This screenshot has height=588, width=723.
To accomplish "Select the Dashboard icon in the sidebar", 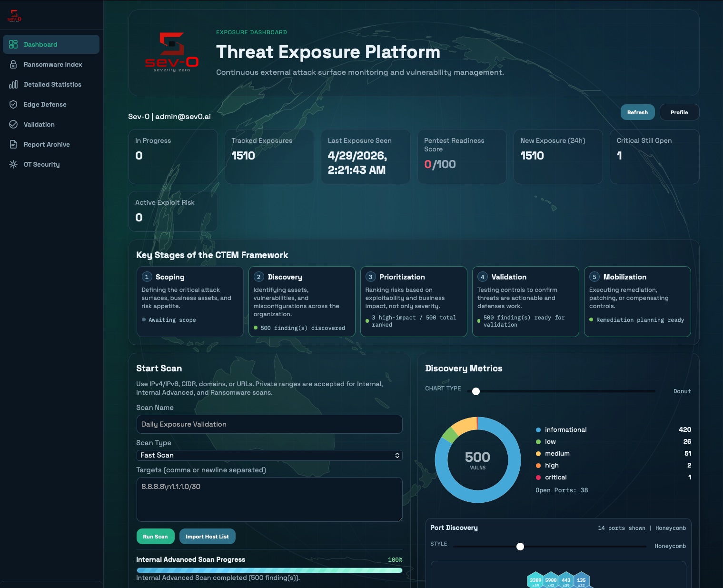I will (x=13, y=44).
